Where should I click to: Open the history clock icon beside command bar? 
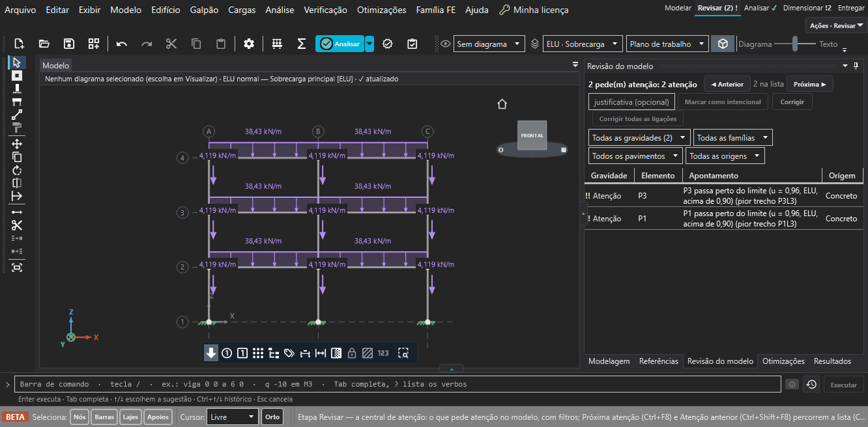click(811, 384)
